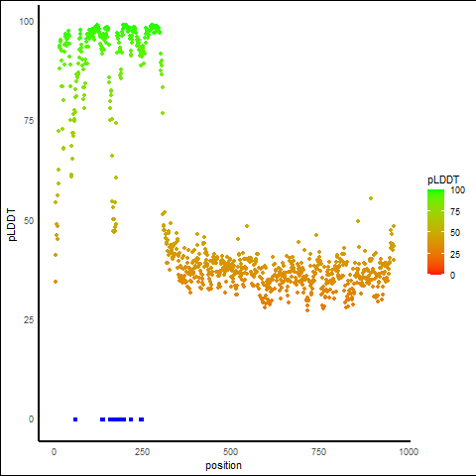Click the legend label 50
Screen dimensions: 476x476
click(x=455, y=233)
